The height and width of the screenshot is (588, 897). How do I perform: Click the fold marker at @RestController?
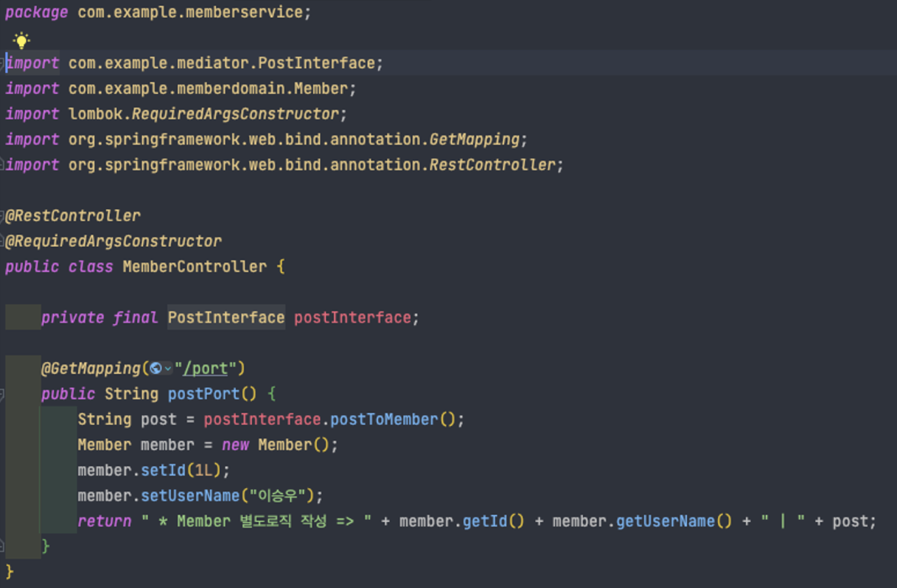2,216
